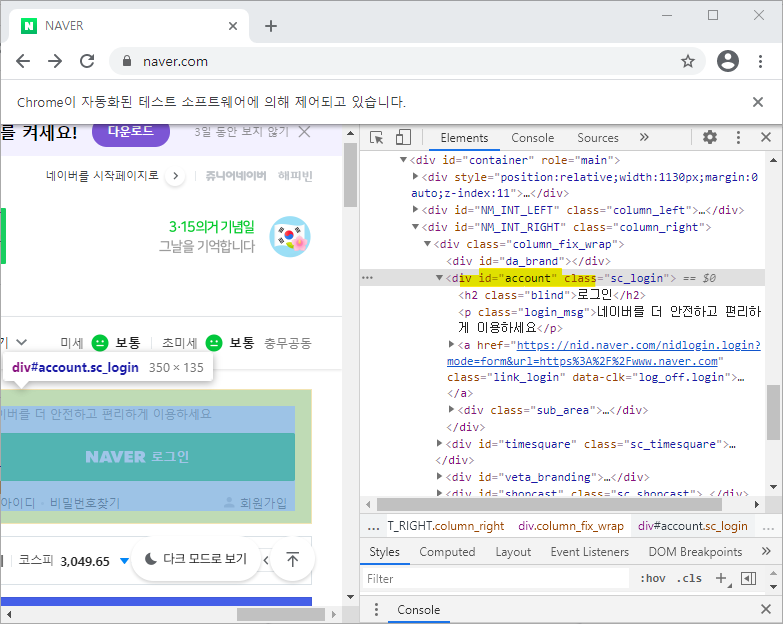Collapse the div id="container" node
This screenshot has height=624, width=783.
(x=403, y=160)
